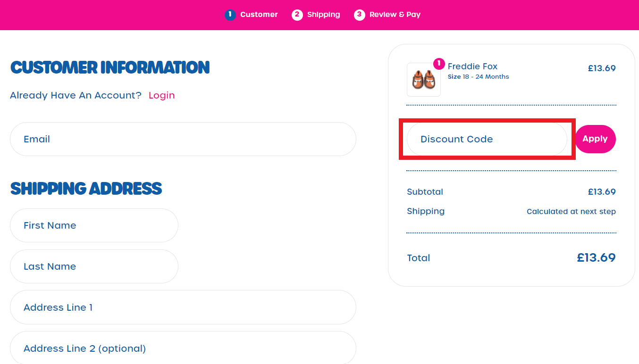
Task: Click the Last Name field
Action: [94, 266]
